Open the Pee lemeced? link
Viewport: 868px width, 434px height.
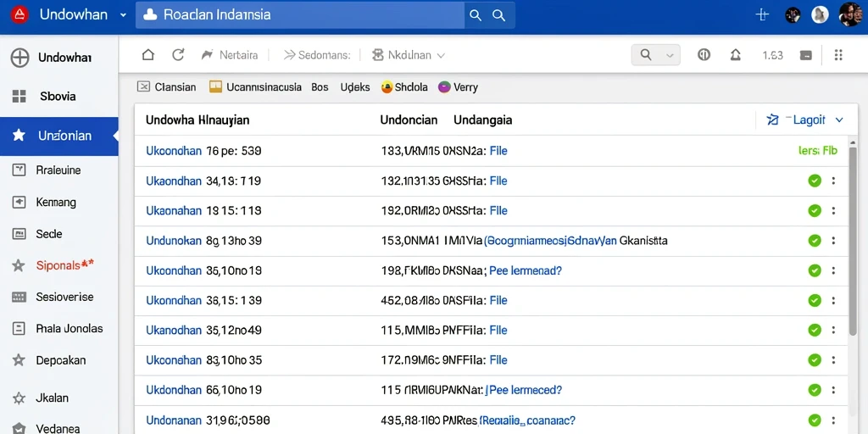[524, 390]
